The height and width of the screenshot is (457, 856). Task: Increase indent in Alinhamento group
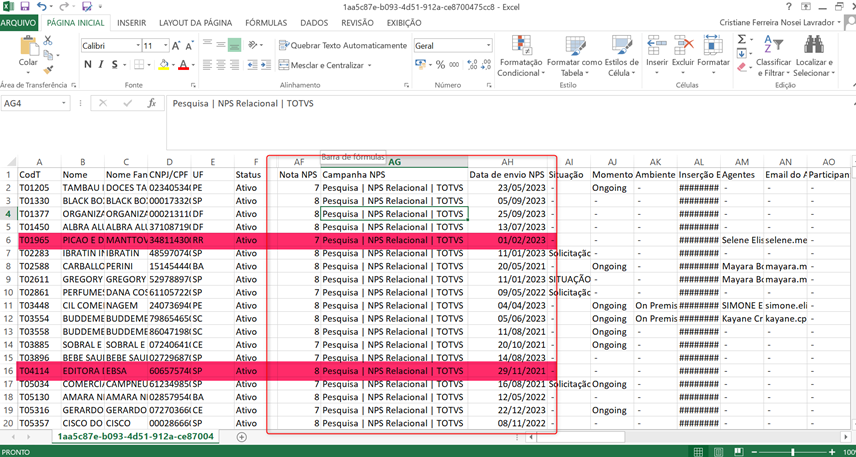266,65
